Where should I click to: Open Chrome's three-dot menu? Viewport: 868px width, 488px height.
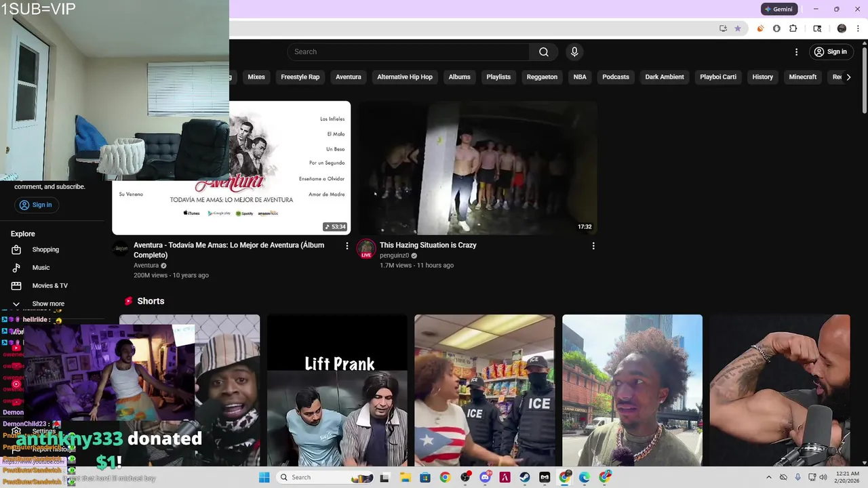pyautogui.click(x=858, y=28)
